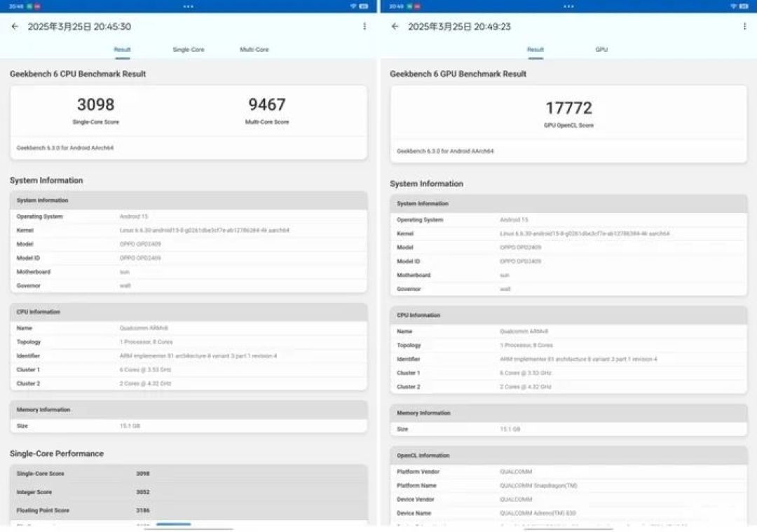Select the title 2025年3月25日 20:49:23
The width and height of the screenshot is (757, 532).
459,27
